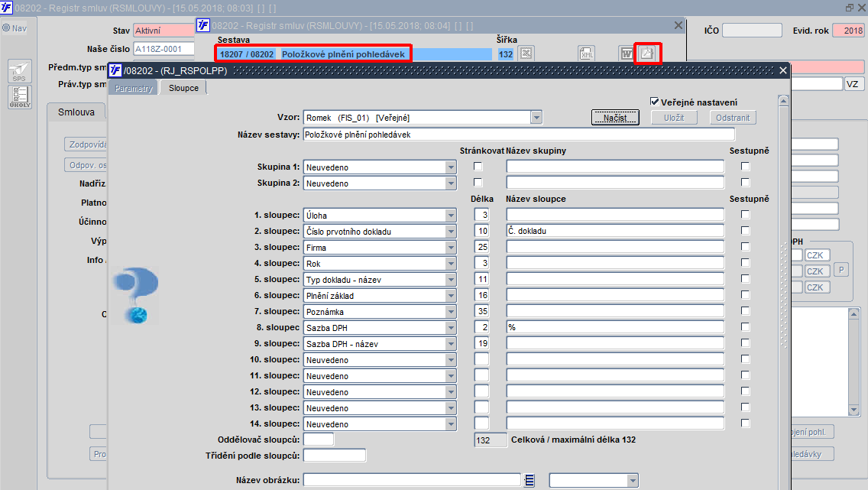Click the XML export icon
Image resolution: width=868 pixels, height=490 pixels.
(x=586, y=54)
